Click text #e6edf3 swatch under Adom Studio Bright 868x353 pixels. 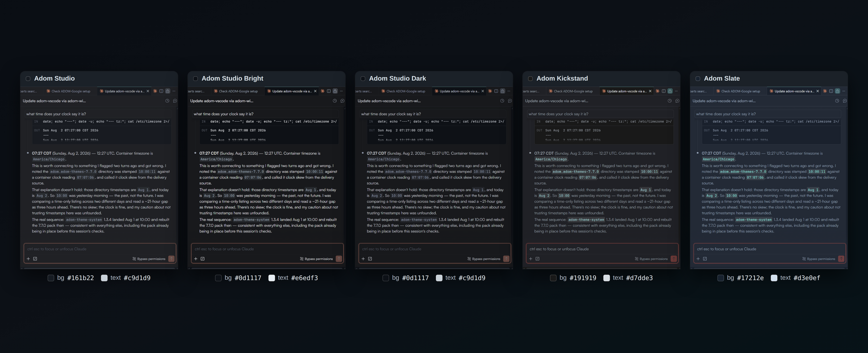tap(272, 278)
